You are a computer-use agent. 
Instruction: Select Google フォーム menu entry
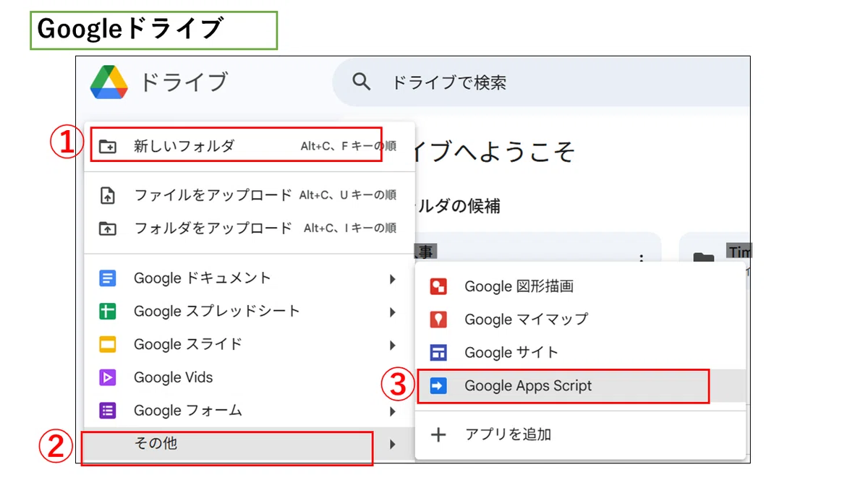coord(250,411)
